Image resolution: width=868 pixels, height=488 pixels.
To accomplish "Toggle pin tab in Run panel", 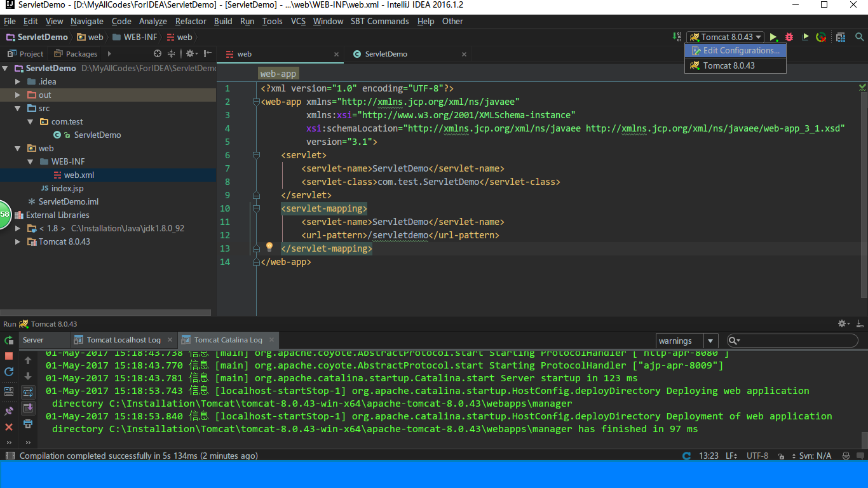I will pyautogui.click(x=9, y=410).
